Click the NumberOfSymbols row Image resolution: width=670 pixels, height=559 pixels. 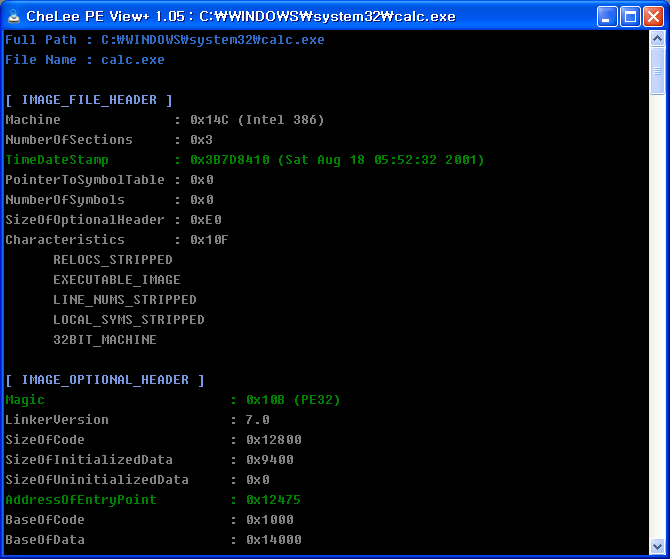[109, 200]
